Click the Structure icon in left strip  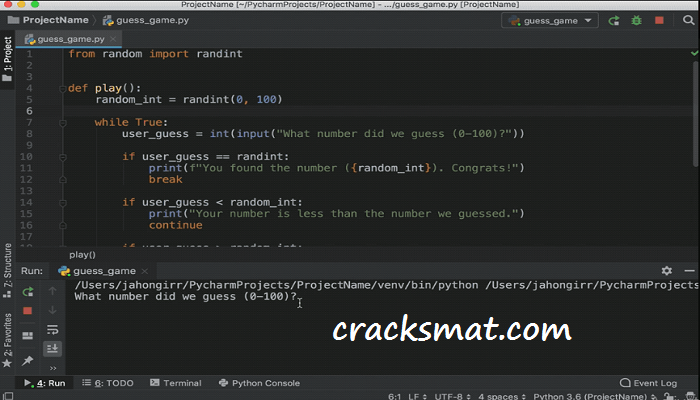pos(7,294)
